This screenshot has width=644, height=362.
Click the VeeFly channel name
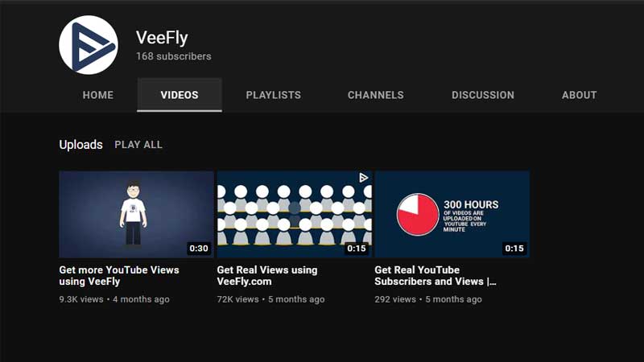tap(162, 38)
